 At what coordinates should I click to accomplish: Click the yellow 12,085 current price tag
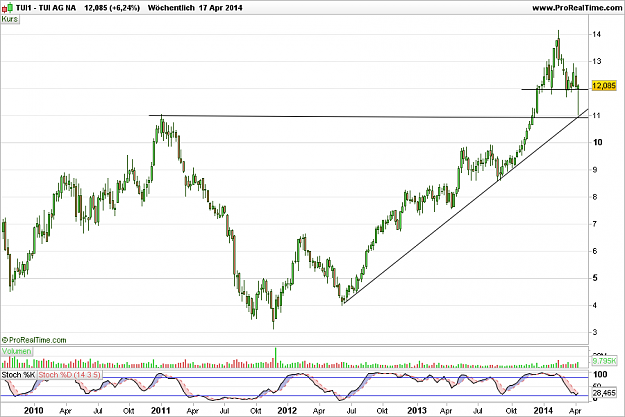(x=604, y=86)
